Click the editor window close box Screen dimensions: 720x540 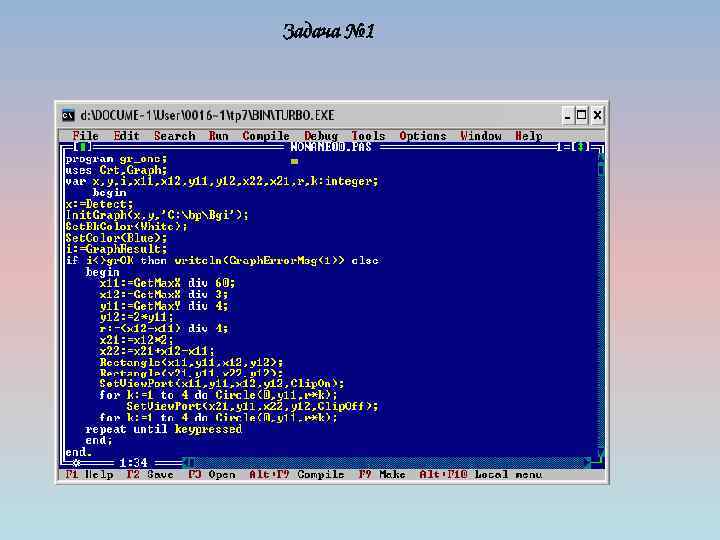(83, 147)
